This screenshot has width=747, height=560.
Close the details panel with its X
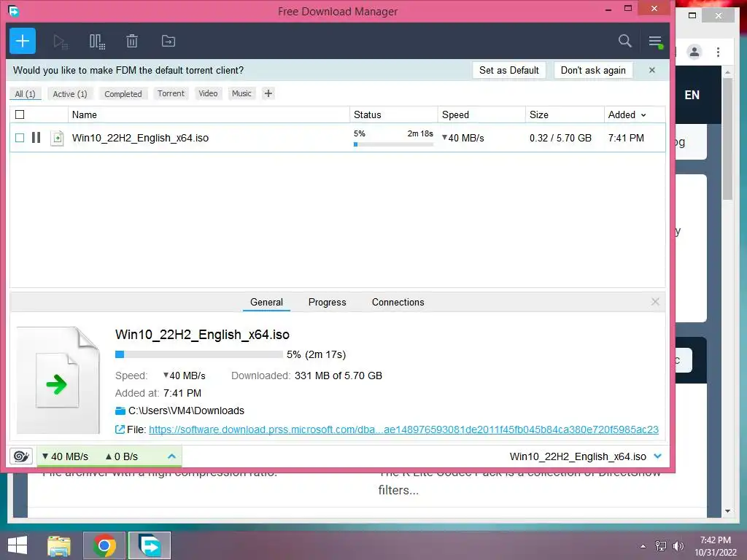[655, 302]
